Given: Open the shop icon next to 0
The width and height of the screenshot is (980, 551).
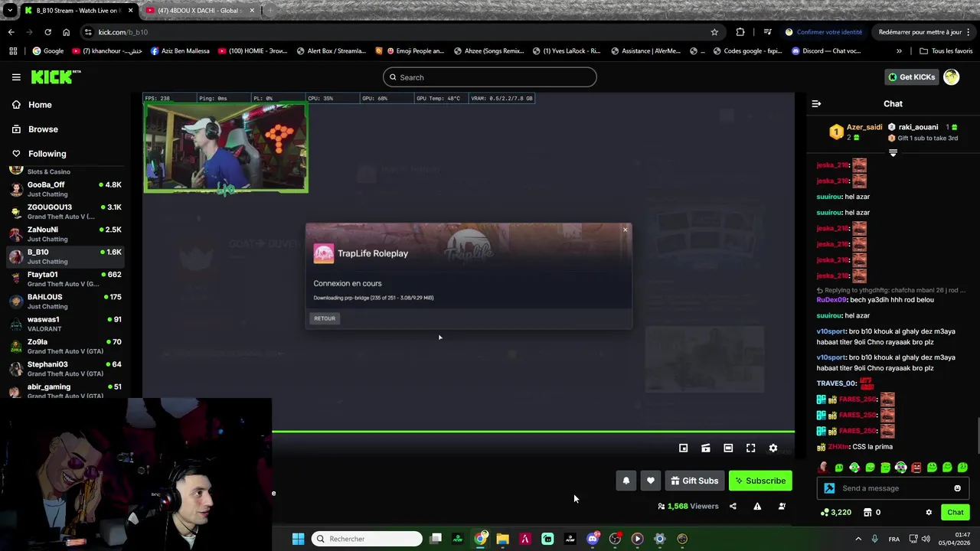Looking at the screenshot, I should (x=867, y=513).
